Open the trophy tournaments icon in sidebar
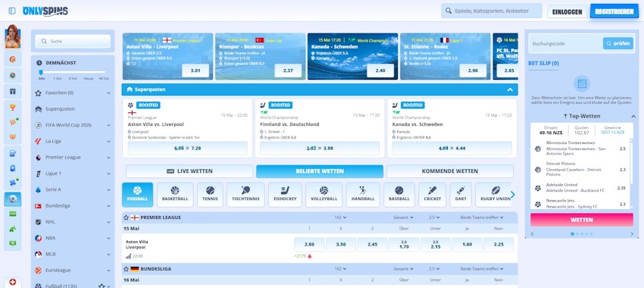Viewport: 644px width, 288px height. click(13, 107)
